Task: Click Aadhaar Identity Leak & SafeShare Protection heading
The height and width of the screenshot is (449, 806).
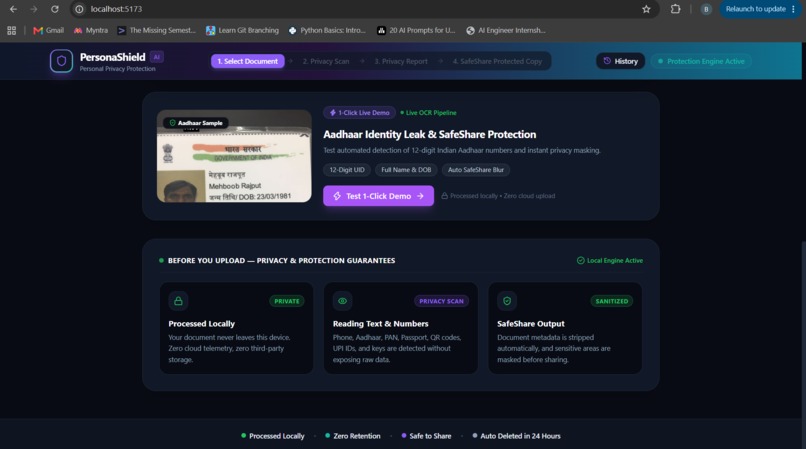Action: click(x=430, y=134)
